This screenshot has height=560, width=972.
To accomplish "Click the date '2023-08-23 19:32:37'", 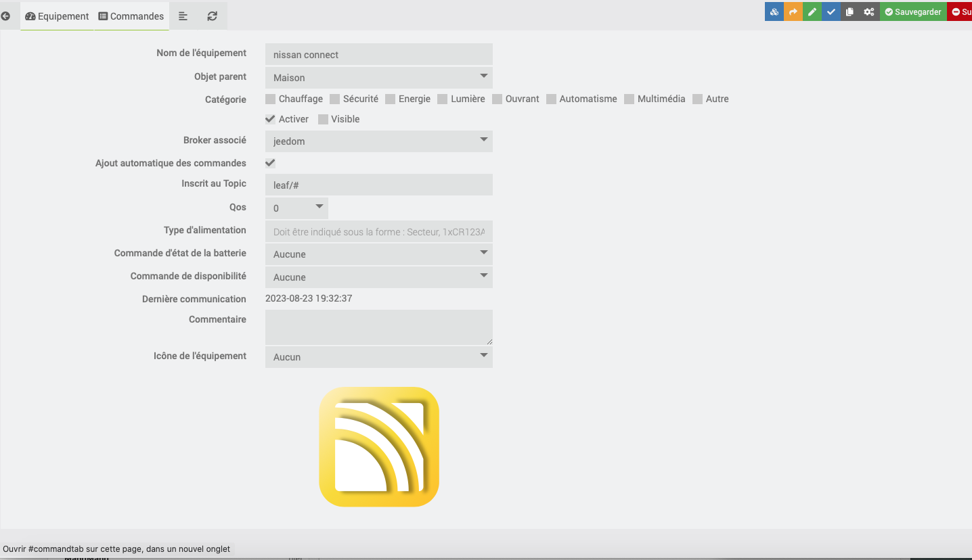I will coord(309,298).
